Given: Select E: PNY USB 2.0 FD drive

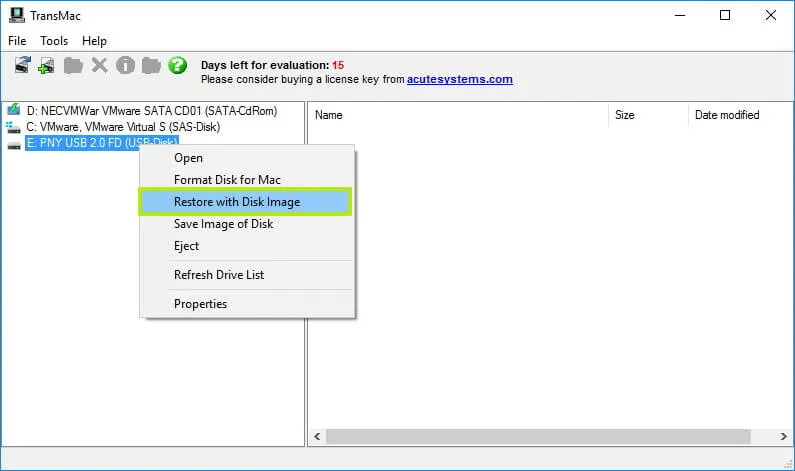Looking at the screenshot, I should 100,144.
